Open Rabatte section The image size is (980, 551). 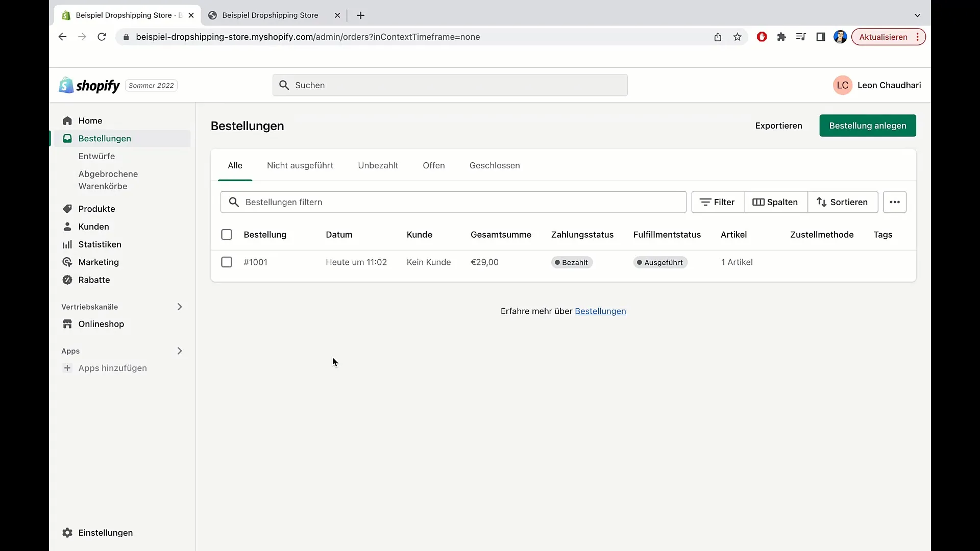tap(94, 280)
